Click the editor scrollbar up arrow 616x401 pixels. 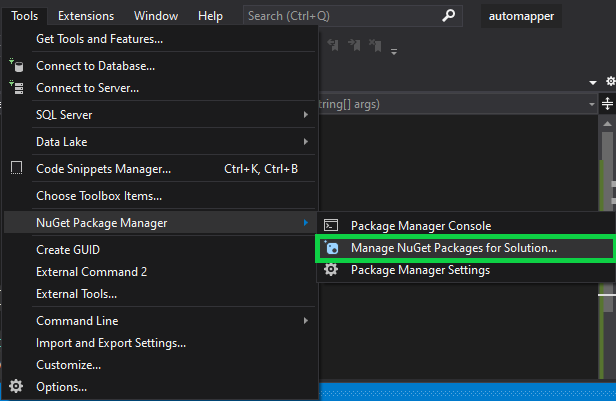(x=607, y=124)
